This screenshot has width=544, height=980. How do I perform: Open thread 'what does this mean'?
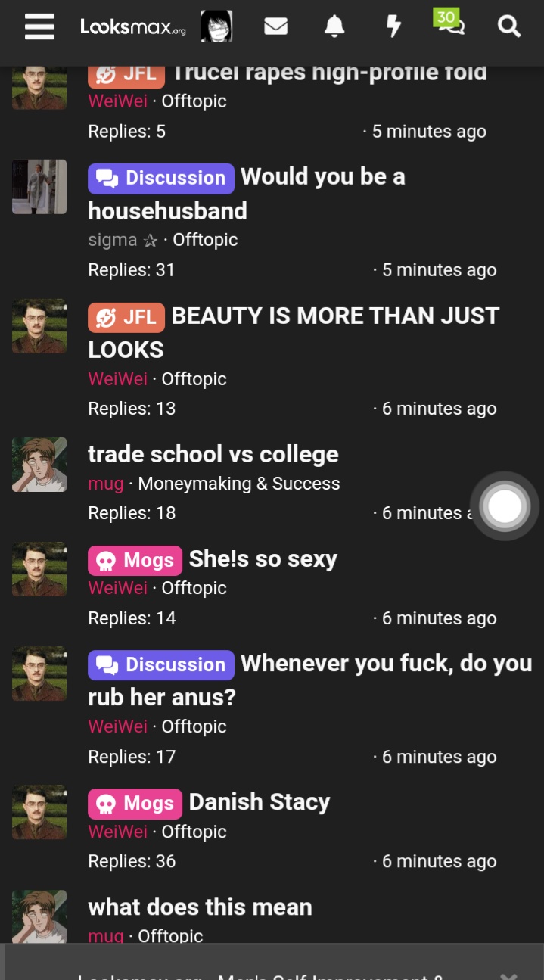point(200,907)
